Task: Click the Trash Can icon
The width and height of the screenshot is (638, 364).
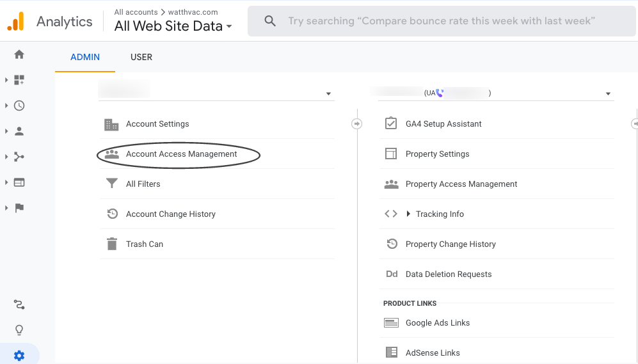Action: [111, 244]
